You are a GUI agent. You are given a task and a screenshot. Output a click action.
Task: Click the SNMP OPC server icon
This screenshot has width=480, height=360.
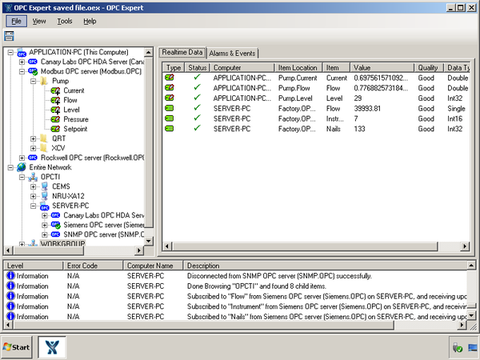click(56, 234)
